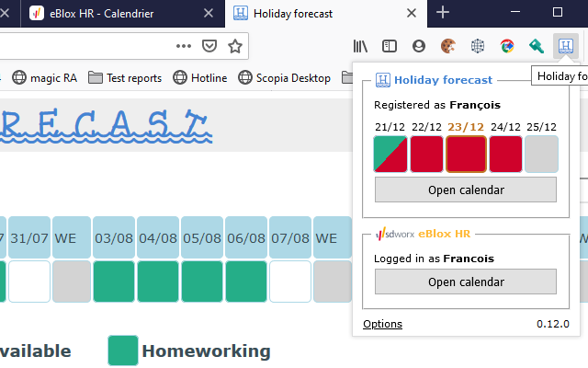Open page actions three-dot menu
This screenshot has width=588, height=368.
184,46
